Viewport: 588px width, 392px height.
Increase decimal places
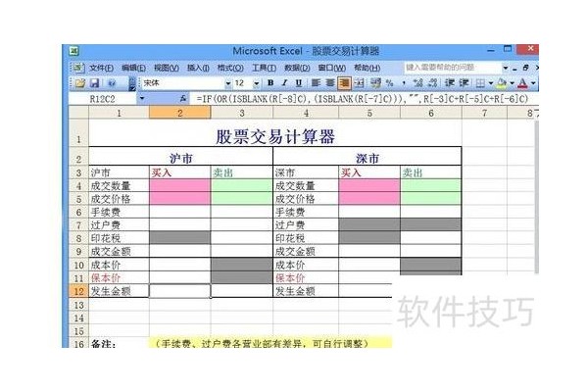coord(418,83)
